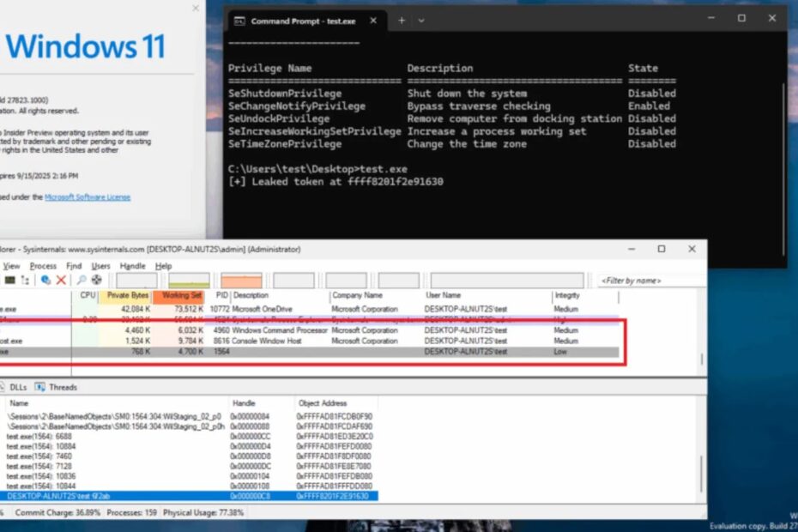Click the Commit Charge status bar entry
This screenshot has width=798, height=532.
click(x=57, y=512)
